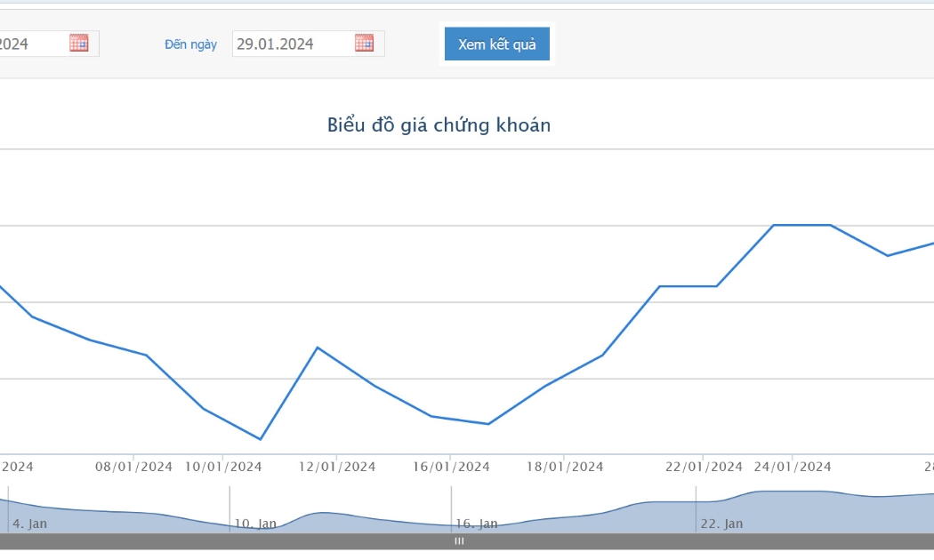Screen dimensions: 934x560
Task: Click the 12/01/2024 axis label
Action: coord(336,468)
